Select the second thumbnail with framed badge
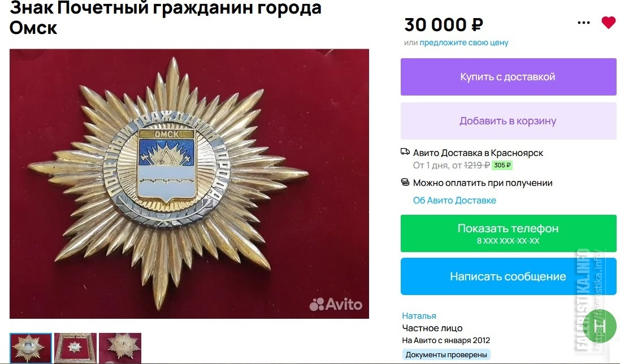The height and width of the screenshot is (364, 620). pos(76,348)
